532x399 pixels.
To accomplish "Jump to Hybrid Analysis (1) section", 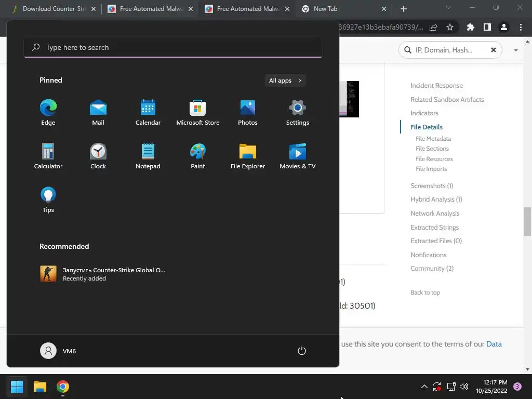I will [436, 199].
